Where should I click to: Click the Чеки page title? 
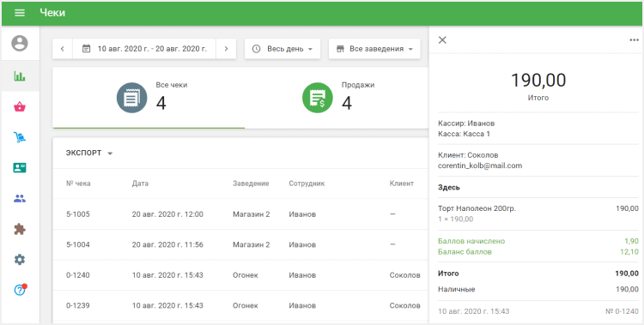[x=52, y=13]
